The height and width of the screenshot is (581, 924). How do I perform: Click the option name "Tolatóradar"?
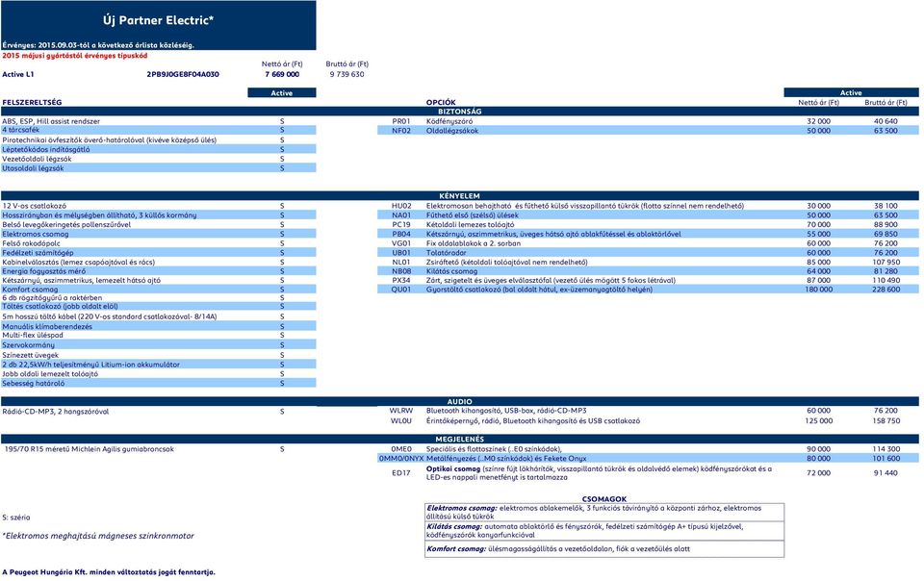coord(446,253)
